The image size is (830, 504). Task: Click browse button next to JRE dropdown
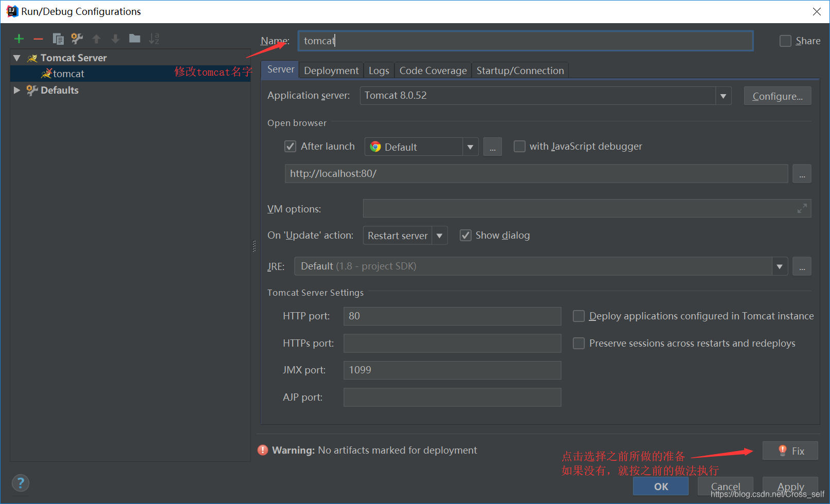[802, 266]
